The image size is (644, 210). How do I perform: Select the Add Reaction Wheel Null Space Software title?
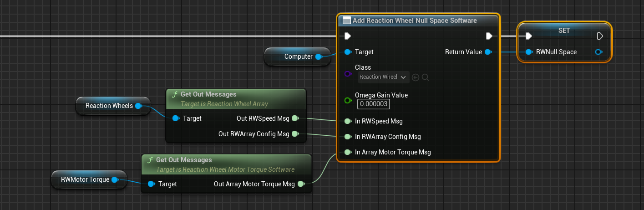pyautogui.click(x=414, y=20)
